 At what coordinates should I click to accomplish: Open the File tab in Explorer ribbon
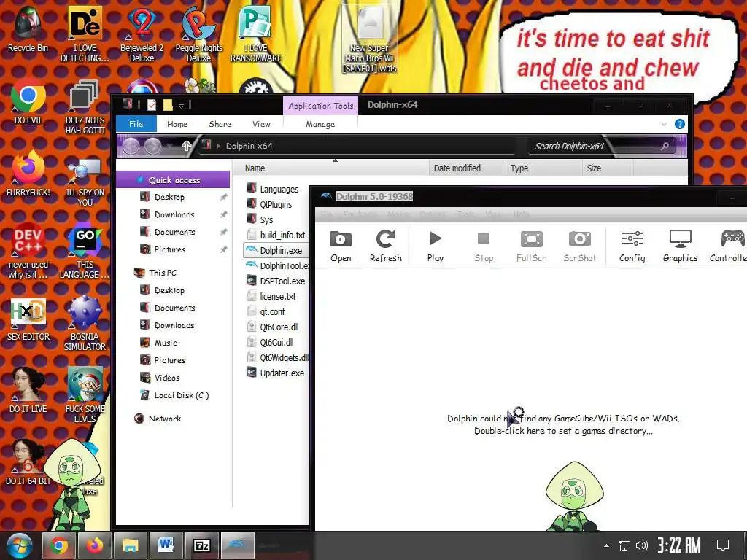pos(136,124)
